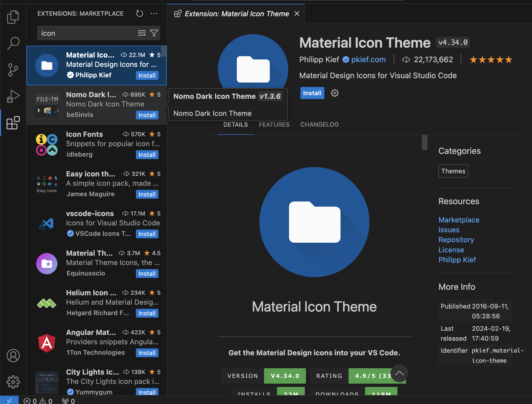Switch to the DETAILS tab
Viewport: 532px width, 404px height.
(235, 125)
